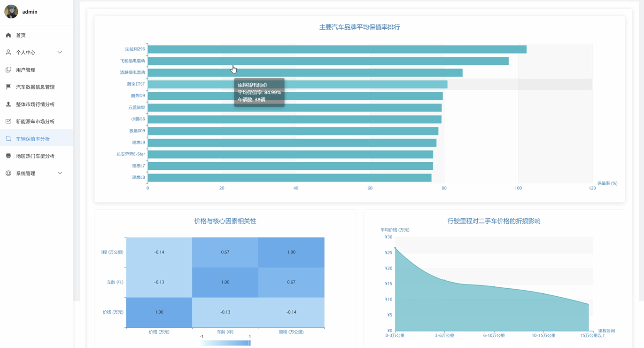
Task: Click the 法拉利296 bar in ranking chart
Action: (337, 49)
